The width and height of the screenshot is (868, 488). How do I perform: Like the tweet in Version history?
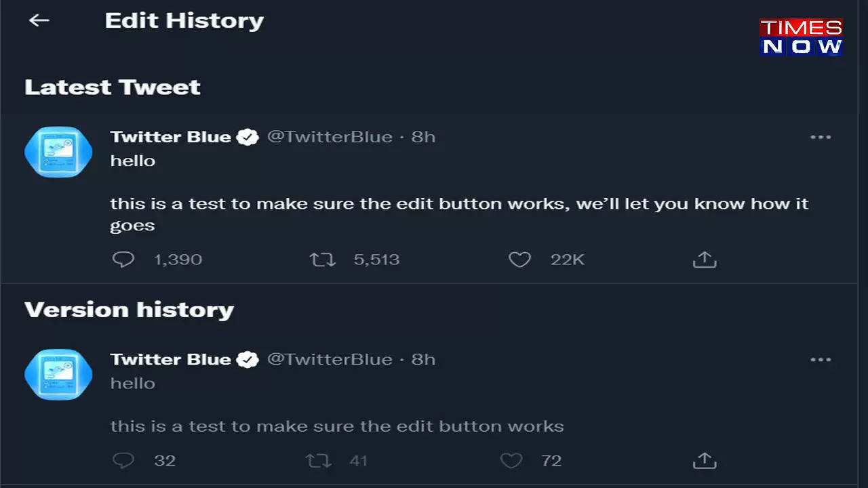pyautogui.click(x=511, y=460)
